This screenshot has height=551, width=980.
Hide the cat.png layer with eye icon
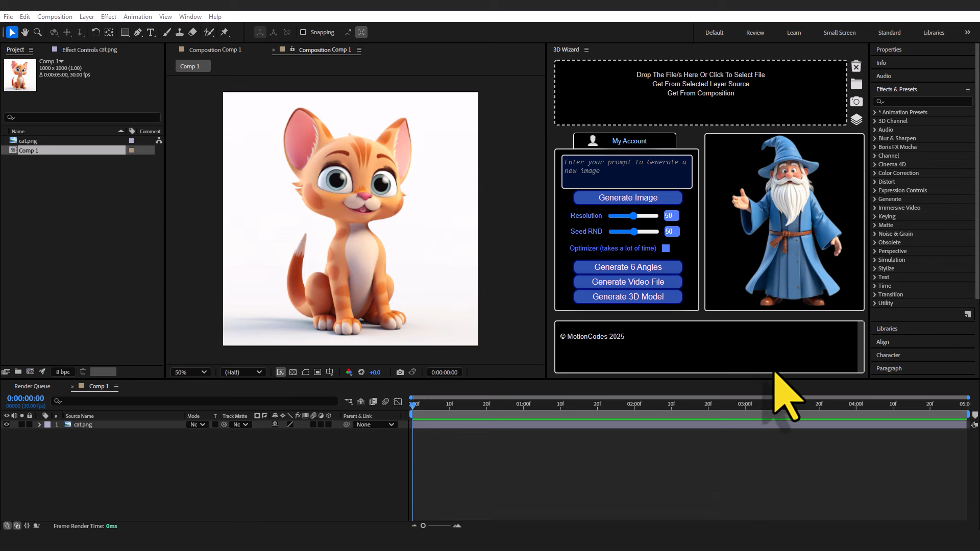point(7,424)
